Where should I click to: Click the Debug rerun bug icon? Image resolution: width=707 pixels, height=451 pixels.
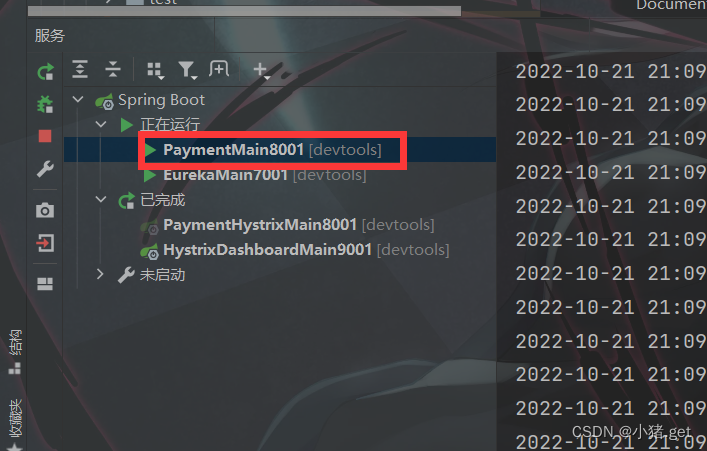tap(45, 104)
